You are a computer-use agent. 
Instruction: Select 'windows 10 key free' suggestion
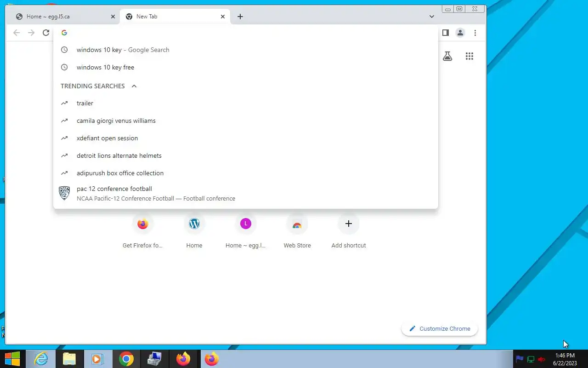246,67
